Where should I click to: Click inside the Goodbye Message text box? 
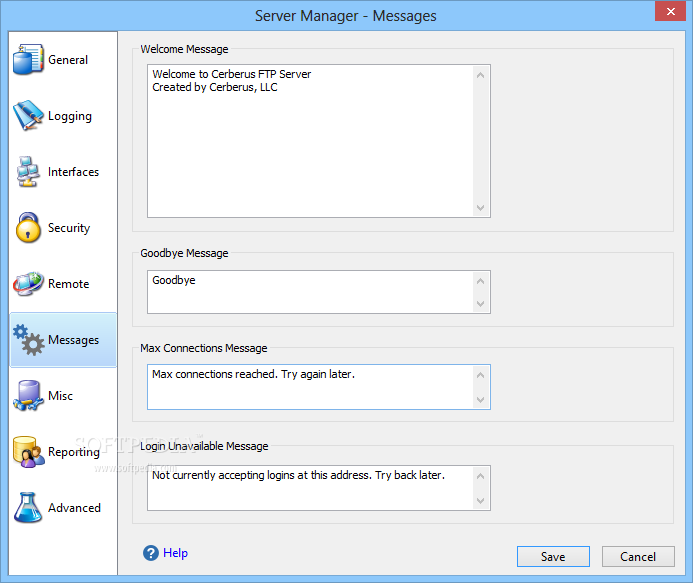click(x=318, y=292)
